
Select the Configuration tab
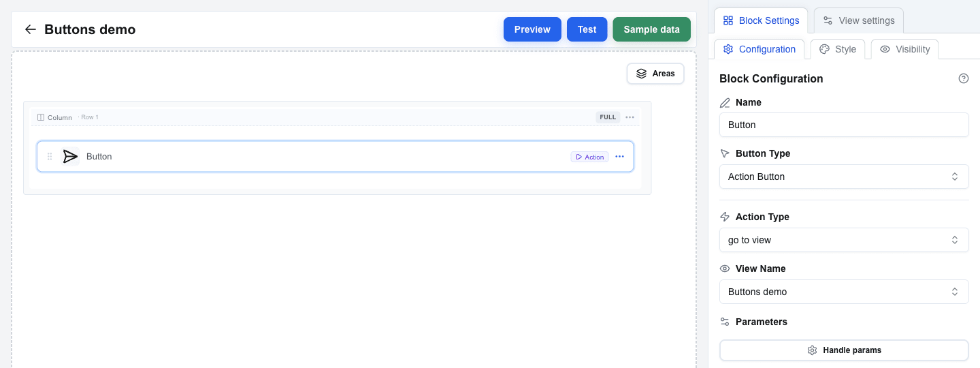[759, 49]
